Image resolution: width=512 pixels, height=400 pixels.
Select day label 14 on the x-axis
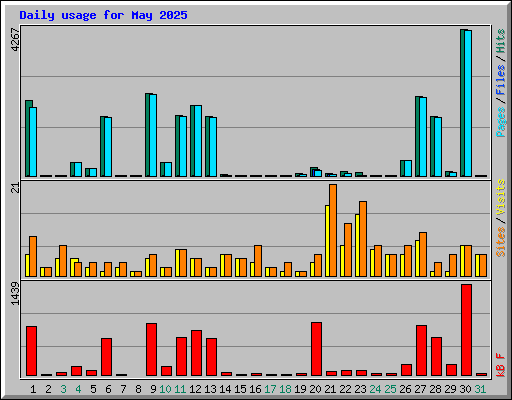click(x=225, y=389)
